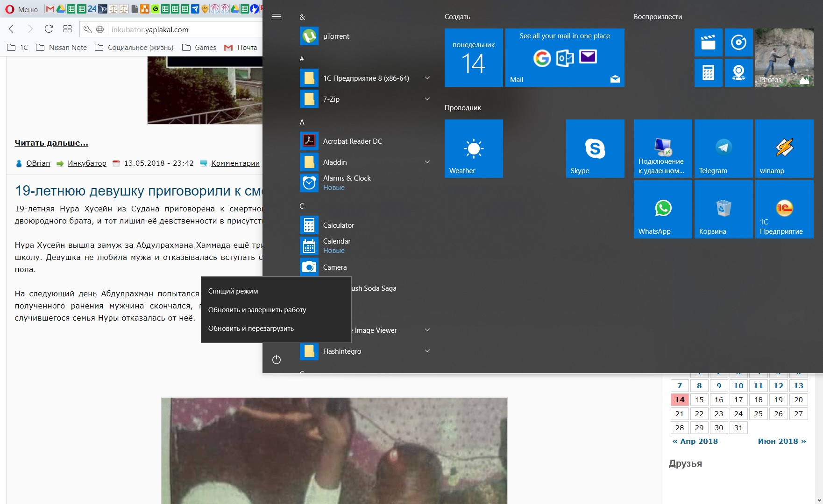The width and height of the screenshot is (823, 504).
Task: Click the Воспроизвести tile group header
Action: pos(658,17)
